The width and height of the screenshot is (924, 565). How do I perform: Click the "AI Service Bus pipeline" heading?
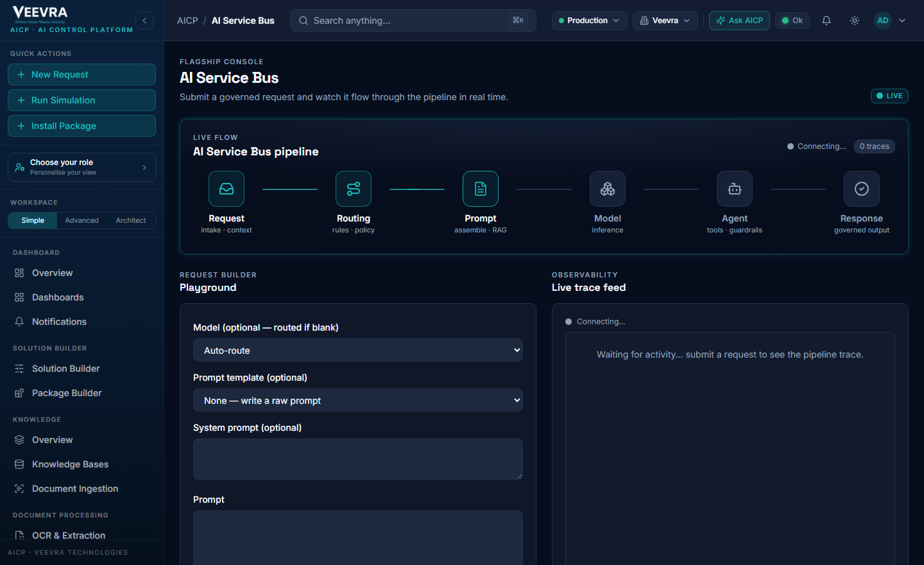click(x=256, y=152)
